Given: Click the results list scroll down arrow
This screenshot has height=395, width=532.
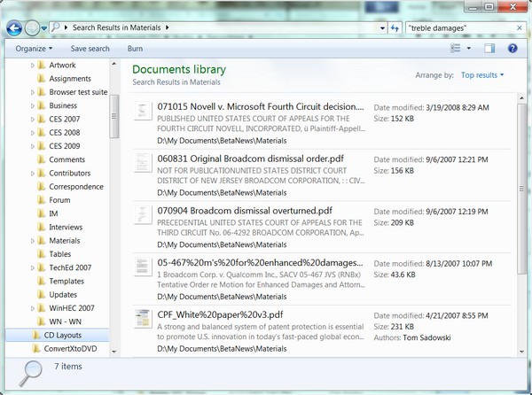Looking at the screenshot, I should pyautogui.click(x=521, y=352).
